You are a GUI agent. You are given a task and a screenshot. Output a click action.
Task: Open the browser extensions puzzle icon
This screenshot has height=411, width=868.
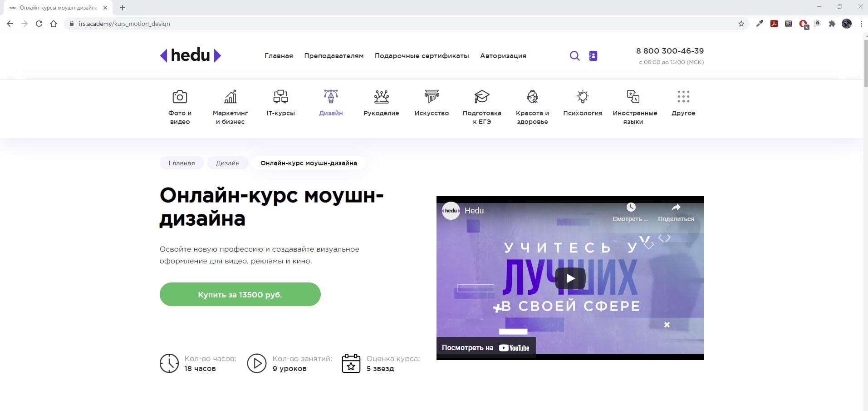coord(832,24)
